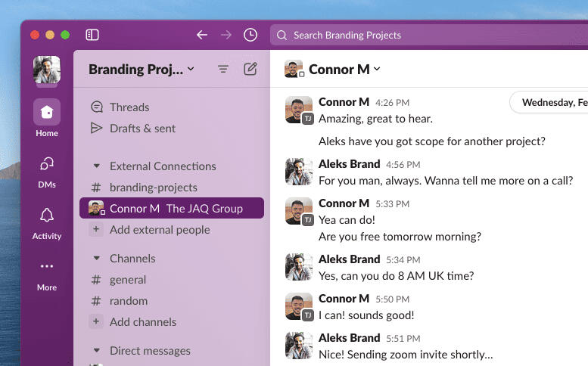Click Aleks Brand avatar on 5:34 PM message
The image size is (588, 366).
coord(299,267)
